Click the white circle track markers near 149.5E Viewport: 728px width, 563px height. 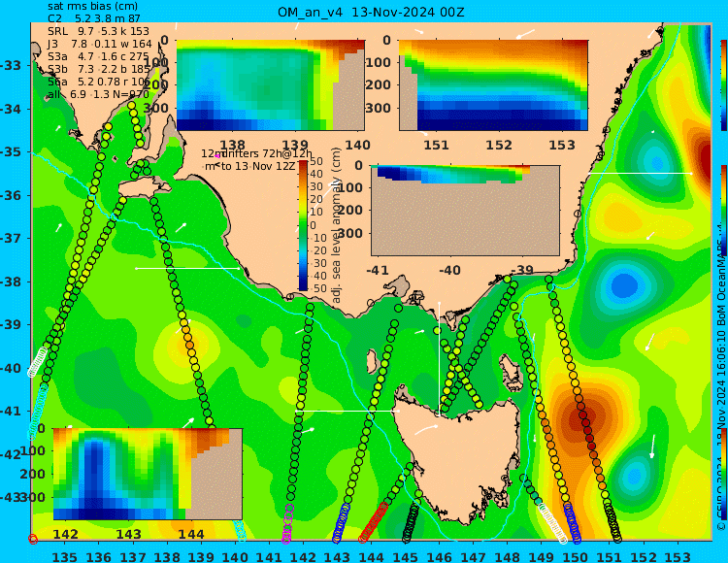pyautogui.click(x=553, y=523)
